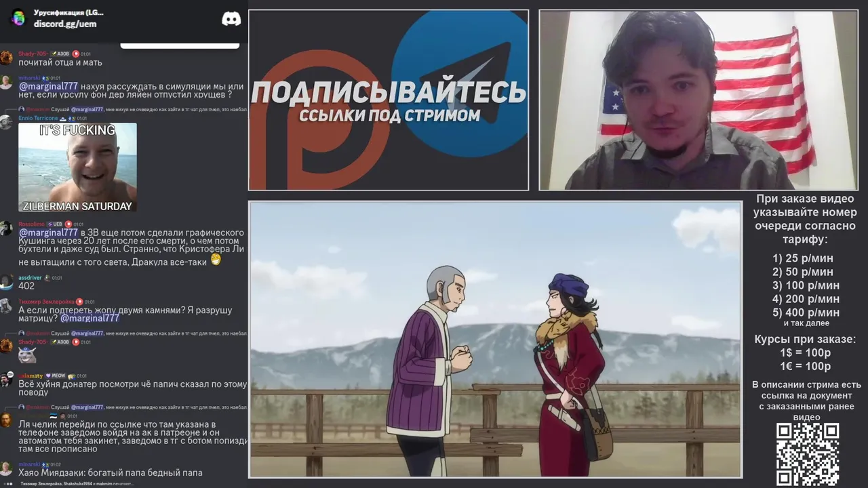Viewport: 868px width, 488px height.
Task: Open the server avatar icon beside discord.gg/uem
Action: 18,18
